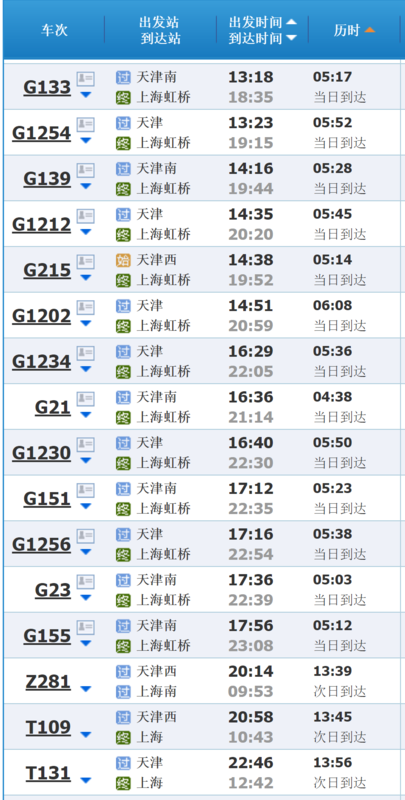Expand stop details arrow for T131
Screen dimensions: 405x800
(x=86, y=781)
